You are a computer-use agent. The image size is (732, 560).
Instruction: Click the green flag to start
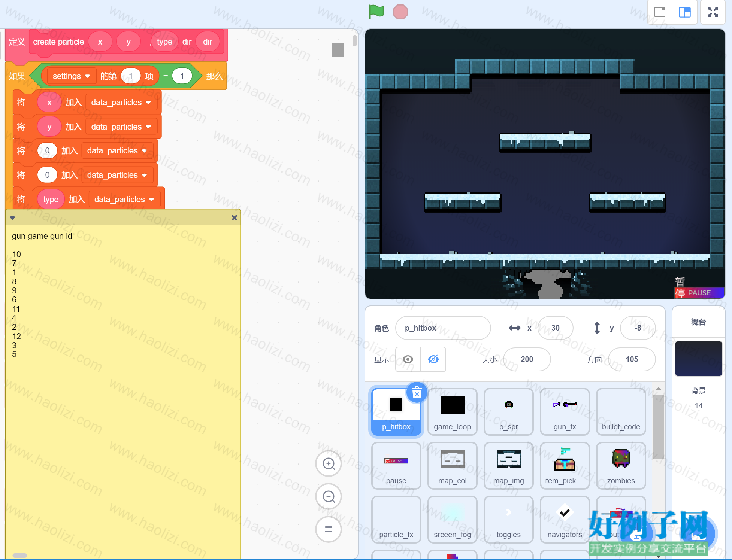click(x=376, y=12)
